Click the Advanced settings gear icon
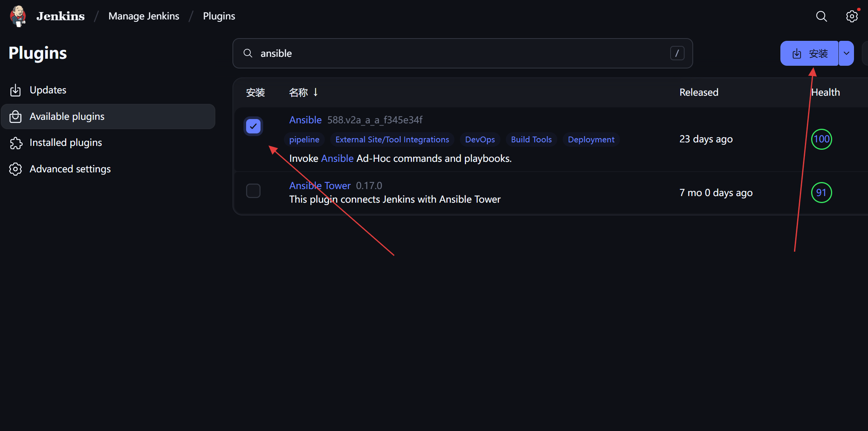Image resolution: width=868 pixels, height=431 pixels. pos(16,169)
